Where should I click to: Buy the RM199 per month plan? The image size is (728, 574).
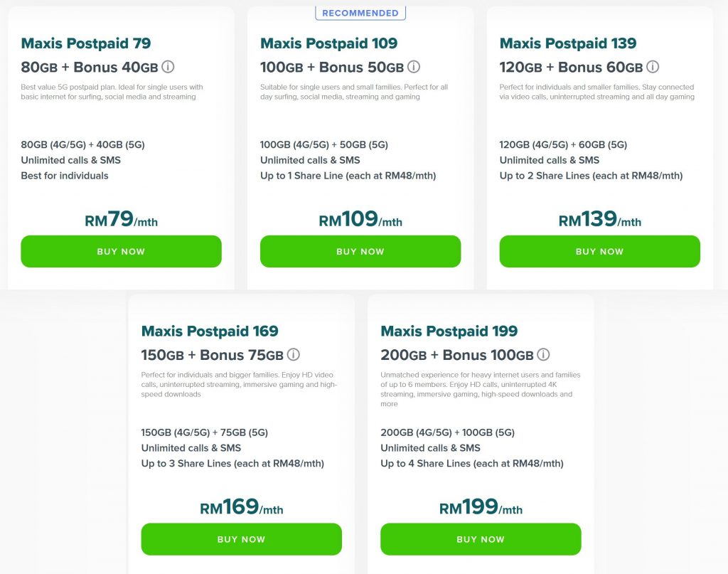481,539
